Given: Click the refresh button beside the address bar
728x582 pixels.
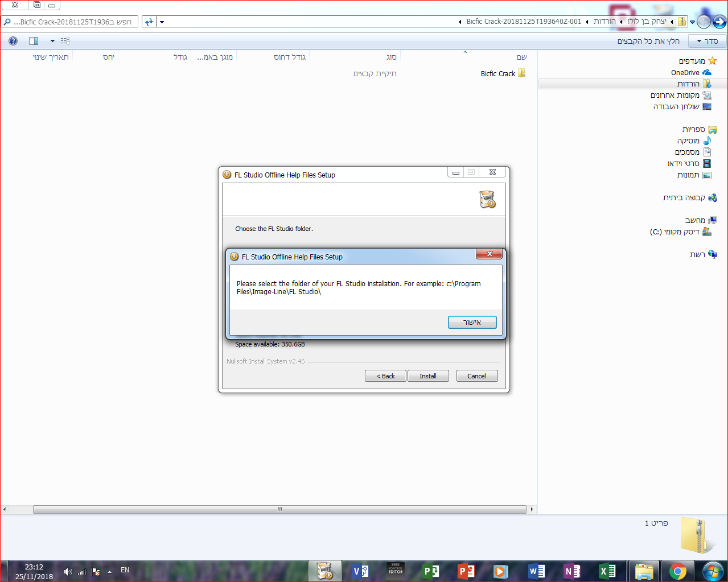Looking at the screenshot, I should [149, 22].
